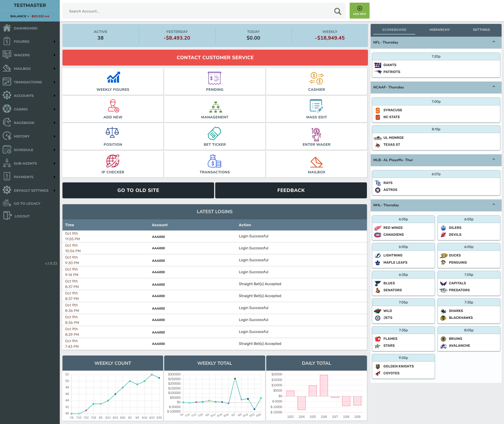Viewport: 504px width, 424px height.
Task: Expand the Figures sidebar submenu
Action: (54, 41)
